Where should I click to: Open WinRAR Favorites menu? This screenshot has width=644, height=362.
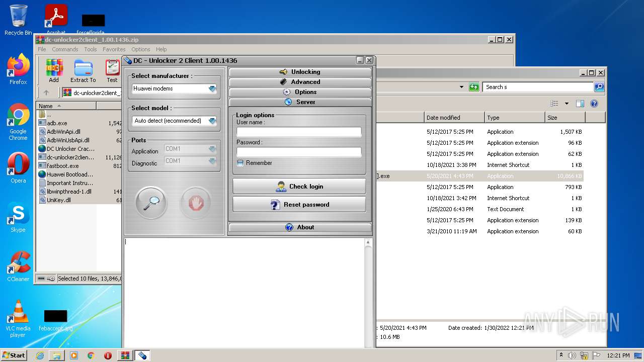click(114, 49)
